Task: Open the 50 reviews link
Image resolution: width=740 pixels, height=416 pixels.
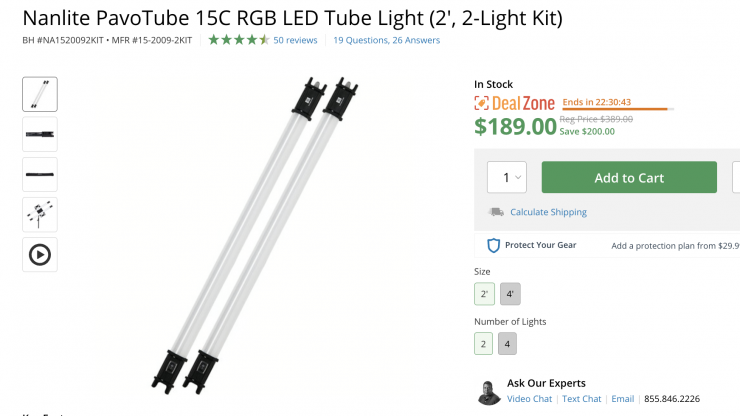Action: pos(295,40)
